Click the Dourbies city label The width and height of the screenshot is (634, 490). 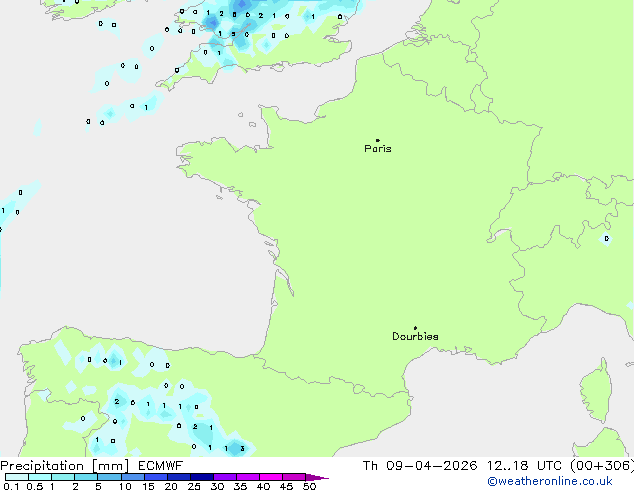415,336
